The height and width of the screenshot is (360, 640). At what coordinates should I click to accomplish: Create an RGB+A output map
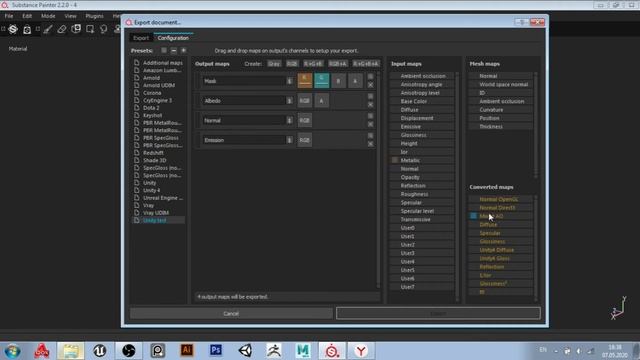338,64
